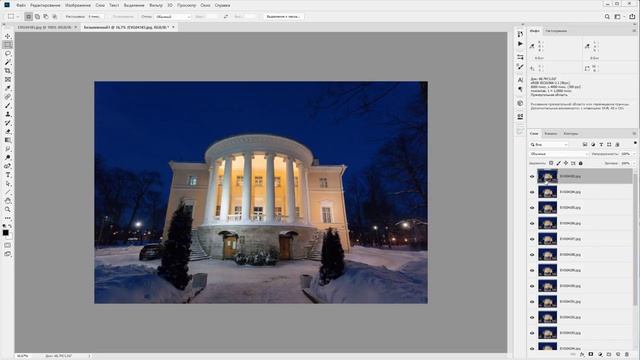Select the Brush tool
The image size is (640, 360).
coord(8,105)
